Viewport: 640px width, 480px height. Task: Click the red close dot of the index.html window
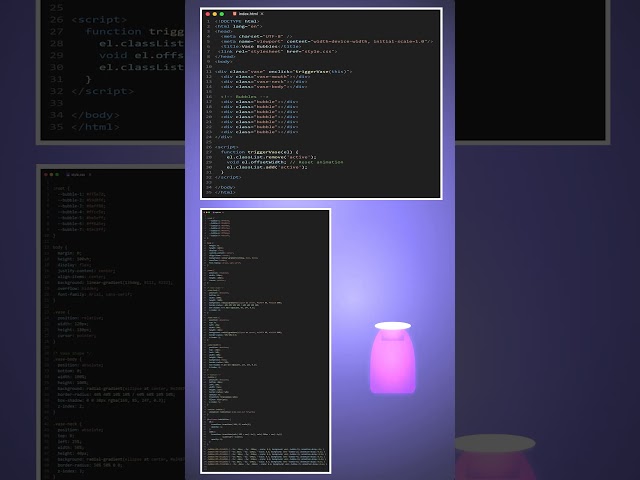pos(208,14)
